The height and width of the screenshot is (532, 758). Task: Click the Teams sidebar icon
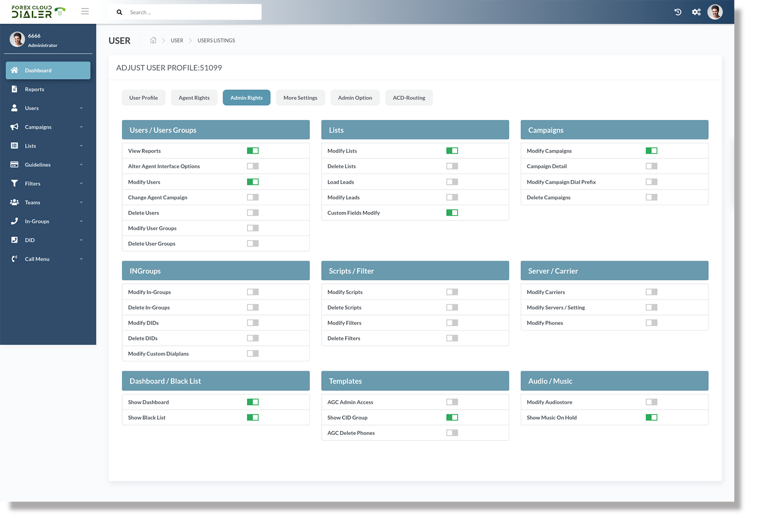pos(15,202)
